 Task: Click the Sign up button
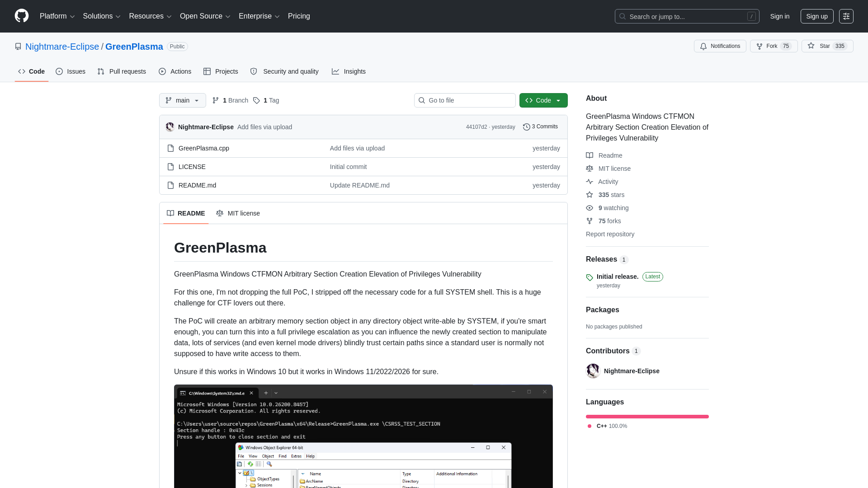click(x=817, y=16)
